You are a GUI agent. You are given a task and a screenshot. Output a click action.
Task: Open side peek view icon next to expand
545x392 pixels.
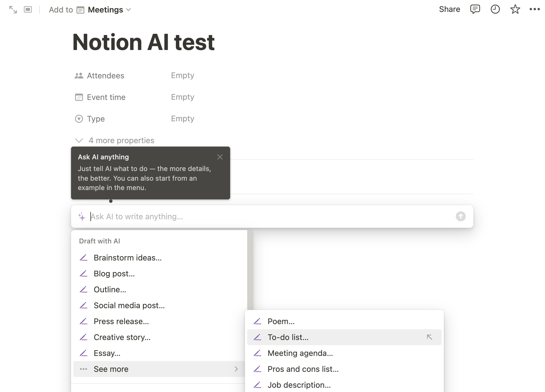[x=28, y=9]
